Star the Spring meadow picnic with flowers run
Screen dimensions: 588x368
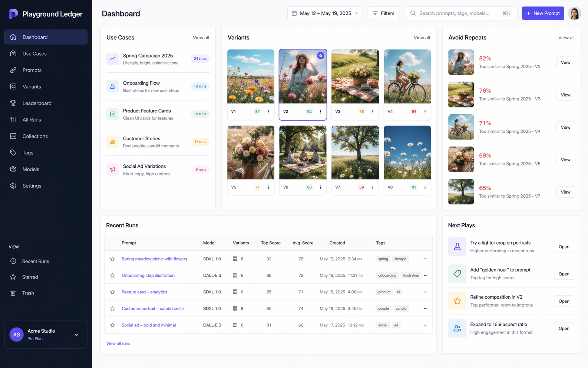(112, 259)
